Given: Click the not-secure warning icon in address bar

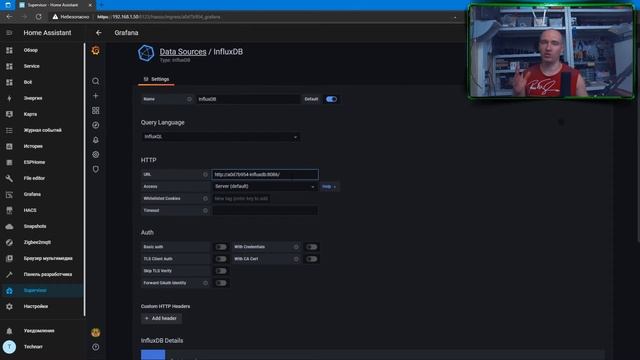Looking at the screenshot, I should coord(55,17).
